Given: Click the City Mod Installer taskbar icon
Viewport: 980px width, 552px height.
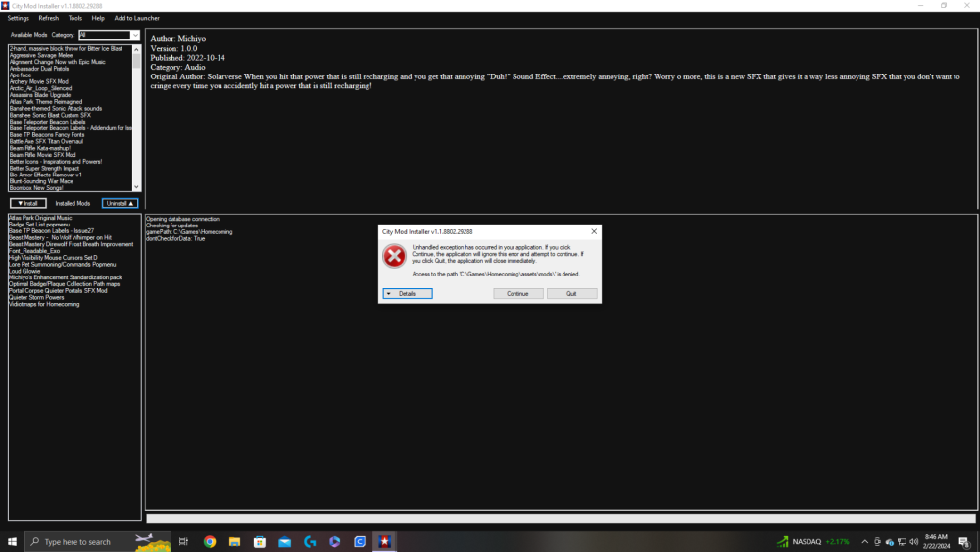Looking at the screenshot, I should (385, 541).
